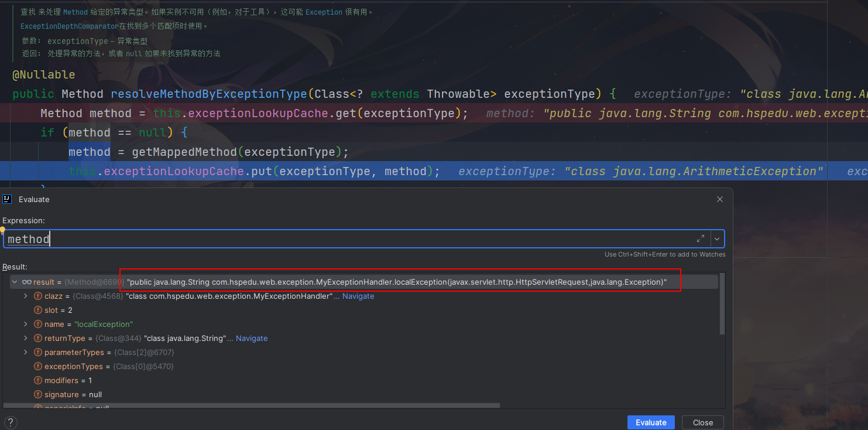Screen dimensions: 868x430
Task: Click the Exception link in the documentation comment
Action: pos(324,12)
